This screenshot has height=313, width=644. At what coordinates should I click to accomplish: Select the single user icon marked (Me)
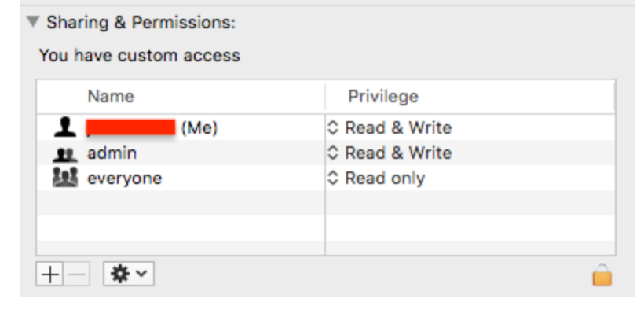coord(65,127)
